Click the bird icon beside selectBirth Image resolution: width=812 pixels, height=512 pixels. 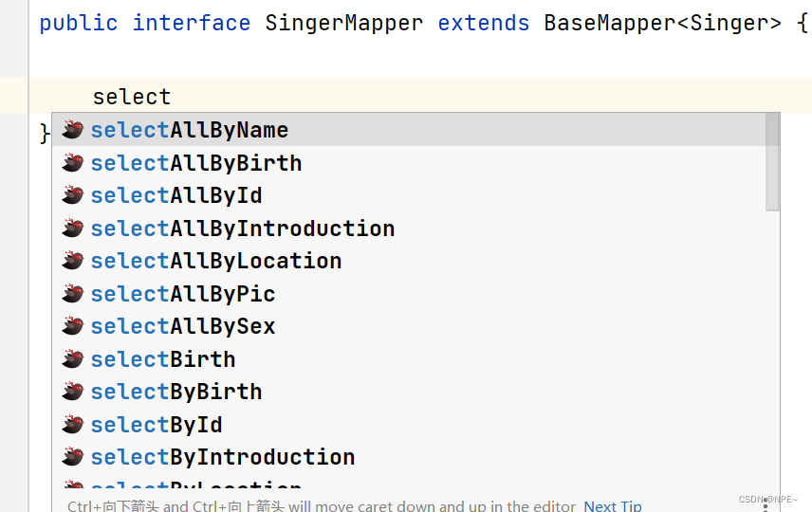point(72,358)
